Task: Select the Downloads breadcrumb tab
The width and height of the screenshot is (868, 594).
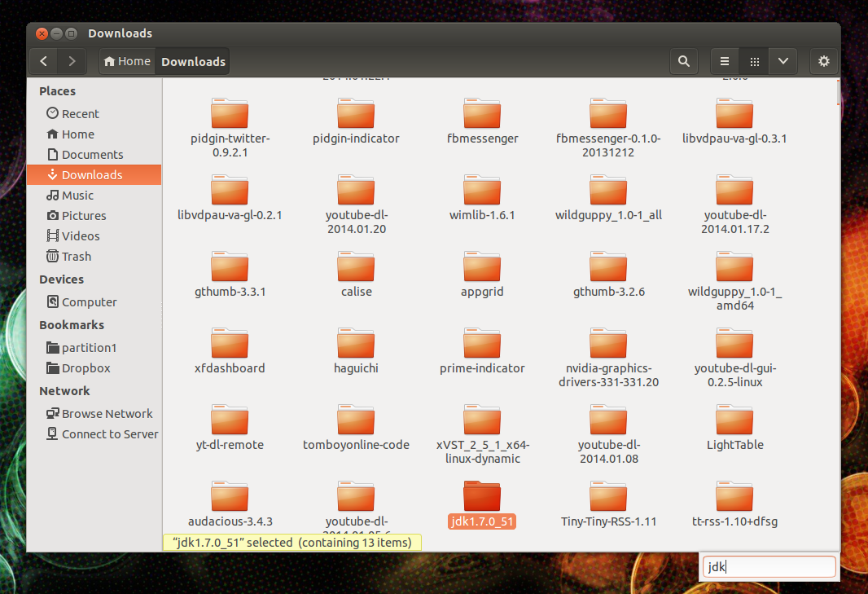Action: (192, 61)
